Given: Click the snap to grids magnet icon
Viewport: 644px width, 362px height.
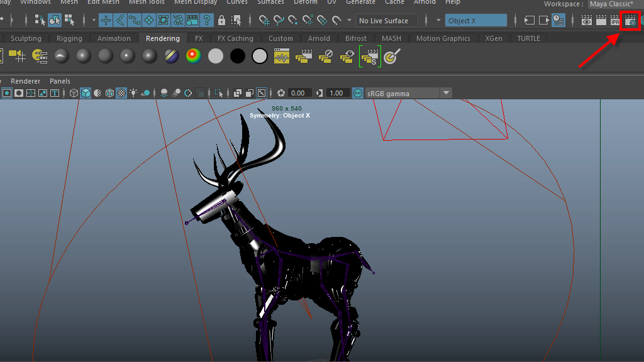Looking at the screenshot, I should [x=264, y=20].
